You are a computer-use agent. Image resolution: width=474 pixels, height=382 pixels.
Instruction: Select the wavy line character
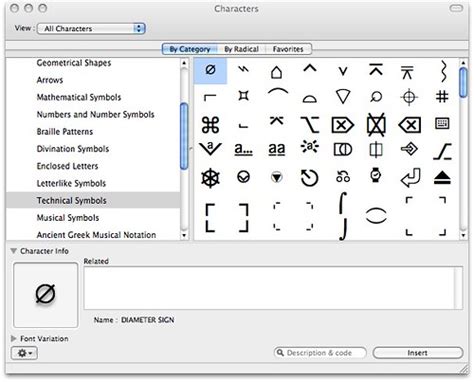coord(443,71)
